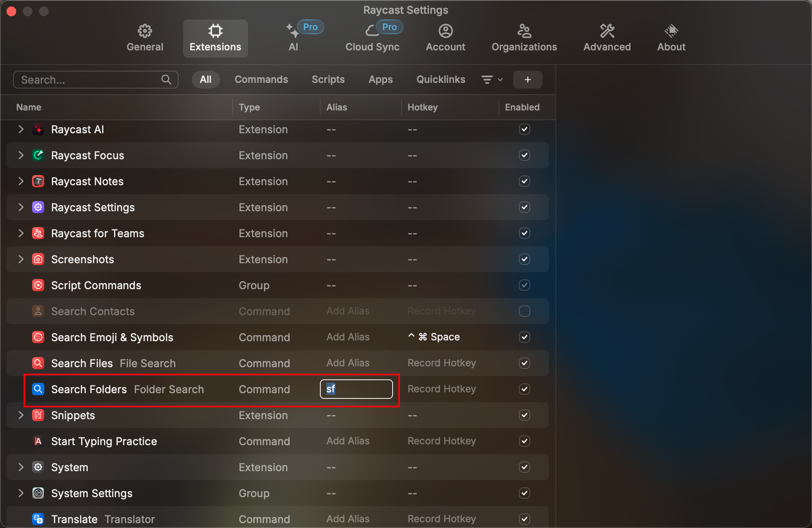Click Add Alias for Start Typing Practice
Image resolution: width=812 pixels, height=528 pixels.
(348, 441)
